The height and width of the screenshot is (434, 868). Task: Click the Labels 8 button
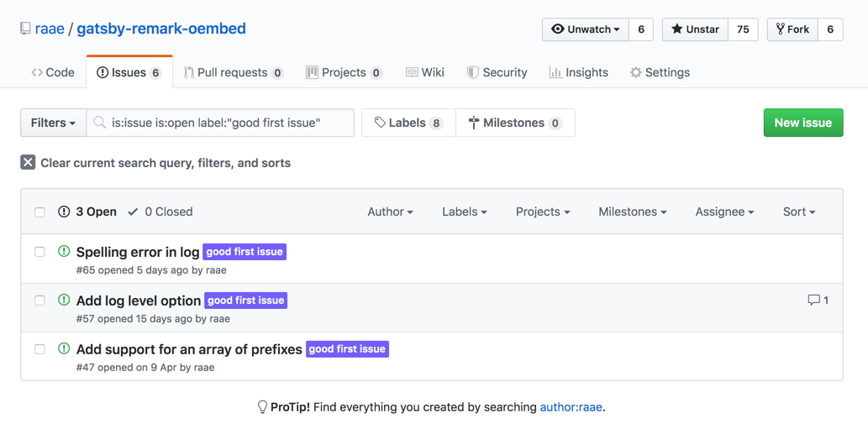pyautogui.click(x=408, y=123)
